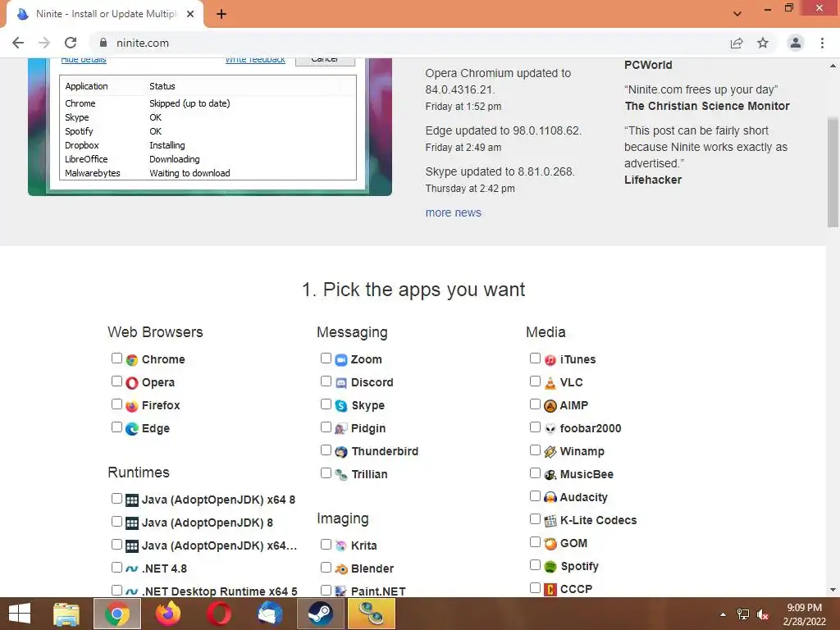Click the Blender icon under Imaging
The image size is (840, 630).
point(341,569)
